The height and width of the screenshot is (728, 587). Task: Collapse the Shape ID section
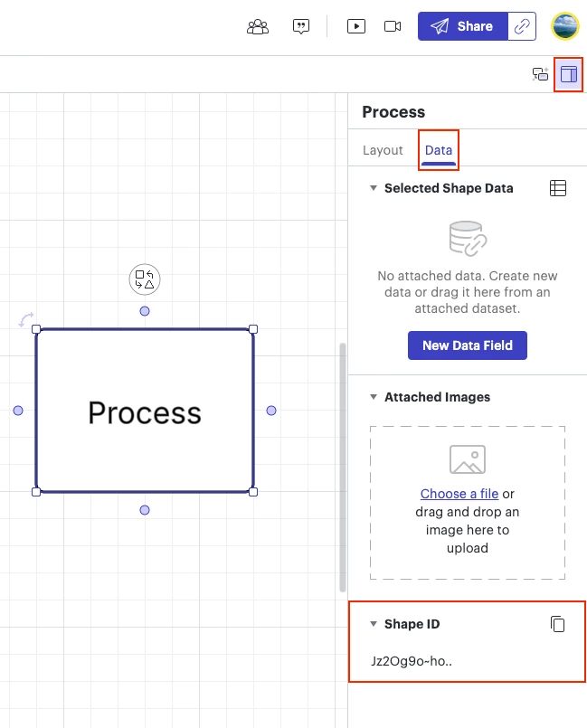point(374,624)
